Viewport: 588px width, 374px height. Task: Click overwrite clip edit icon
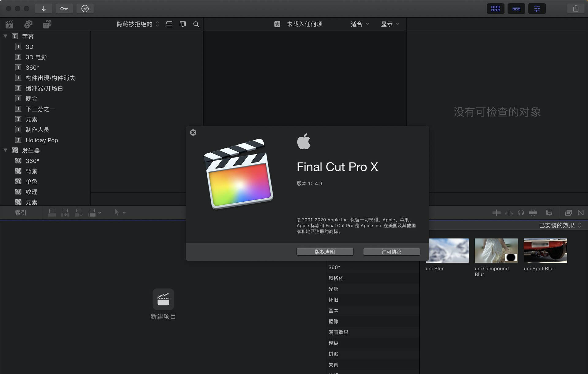click(92, 212)
